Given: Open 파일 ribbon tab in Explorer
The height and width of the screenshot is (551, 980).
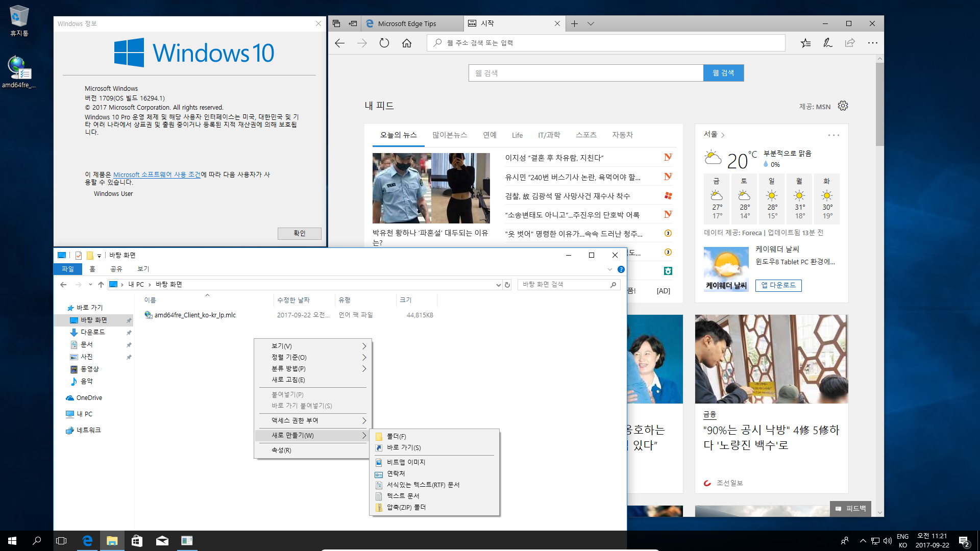Looking at the screenshot, I should (x=68, y=269).
